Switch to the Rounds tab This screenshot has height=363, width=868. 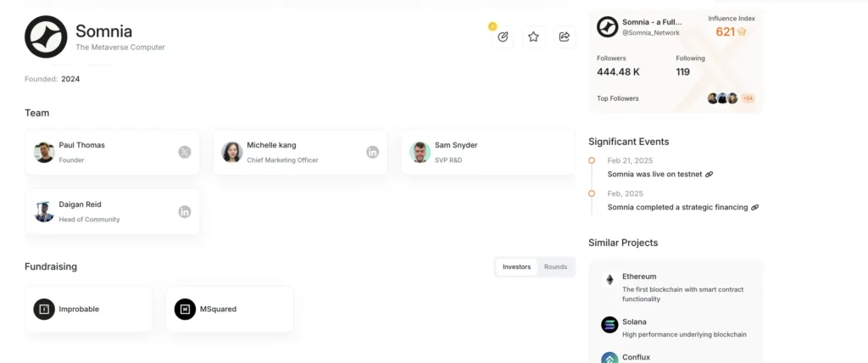[x=555, y=267]
